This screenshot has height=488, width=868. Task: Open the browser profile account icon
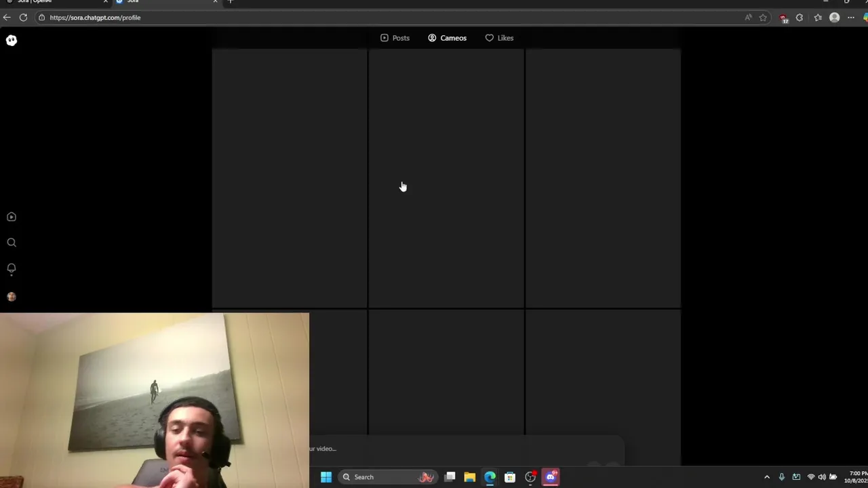click(835, 18)
